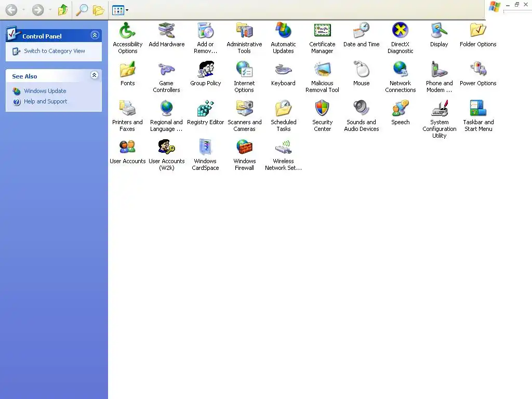Viewport: 532px width, 399px height.
Task: Launch System Configuration Utility icon
Action: pyautogui.click(x=439, y=109)
